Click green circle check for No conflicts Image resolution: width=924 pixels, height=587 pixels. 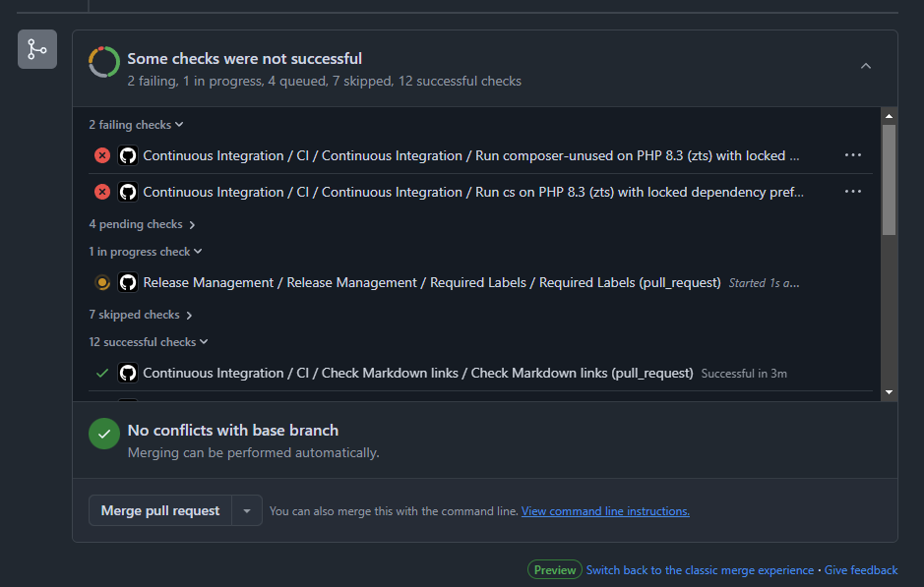pyautogui.click(x=104, y=434)
